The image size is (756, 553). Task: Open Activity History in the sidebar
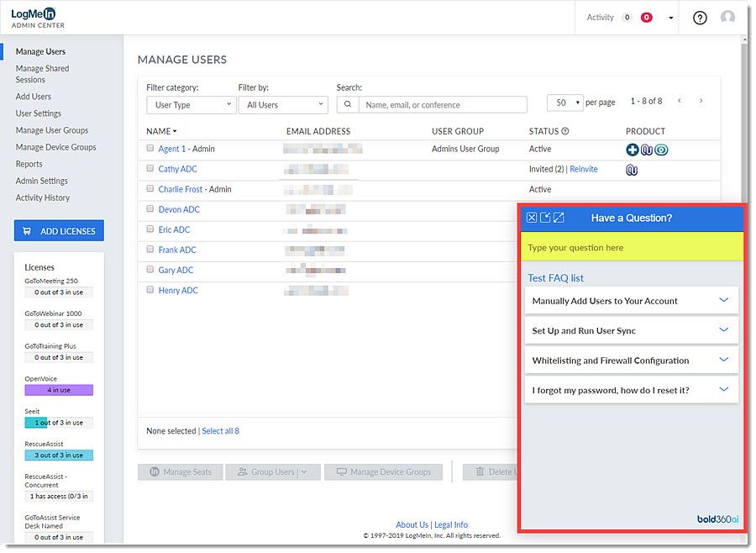[x=43, y=197]
